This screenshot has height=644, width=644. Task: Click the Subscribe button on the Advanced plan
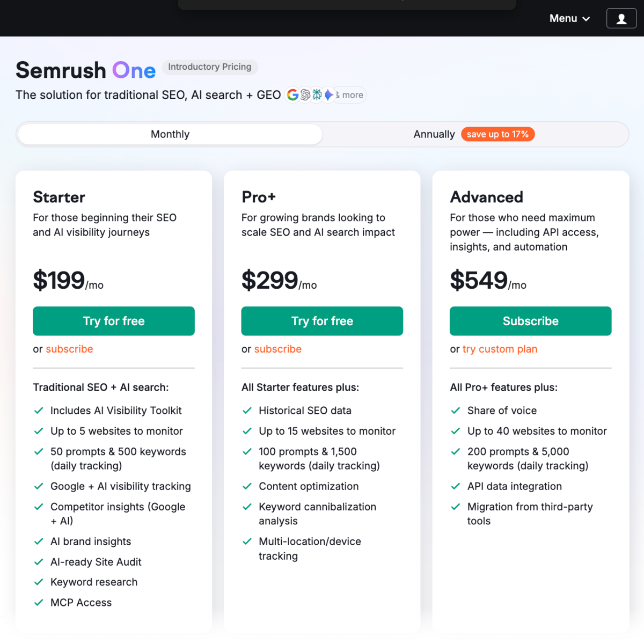coord(530,321)
